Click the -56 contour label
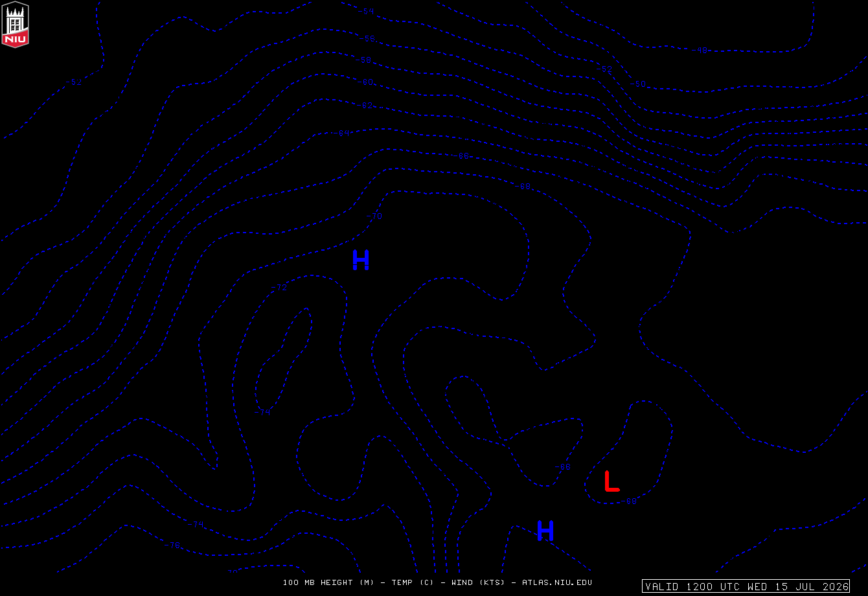Viewport: 868px width, 596px height. (x=367, y=38)
